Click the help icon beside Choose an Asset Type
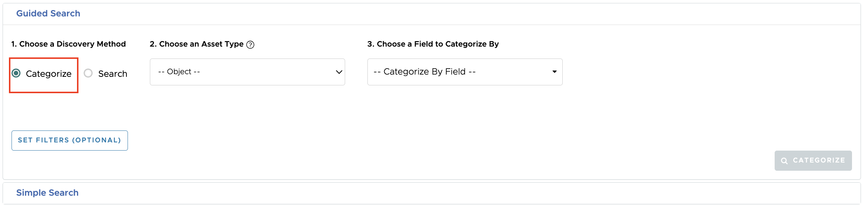The height and width of the screenshot is (208, 868). 250,45
